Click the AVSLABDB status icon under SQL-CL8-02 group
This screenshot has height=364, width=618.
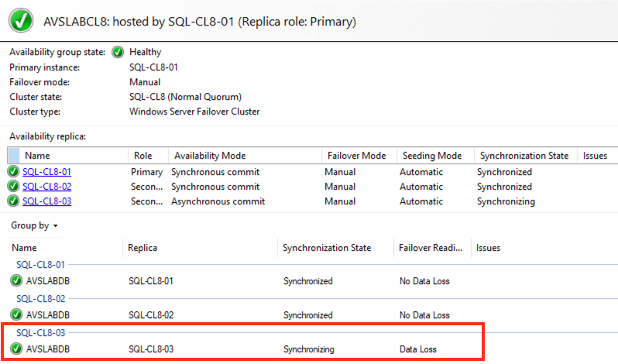16,315
